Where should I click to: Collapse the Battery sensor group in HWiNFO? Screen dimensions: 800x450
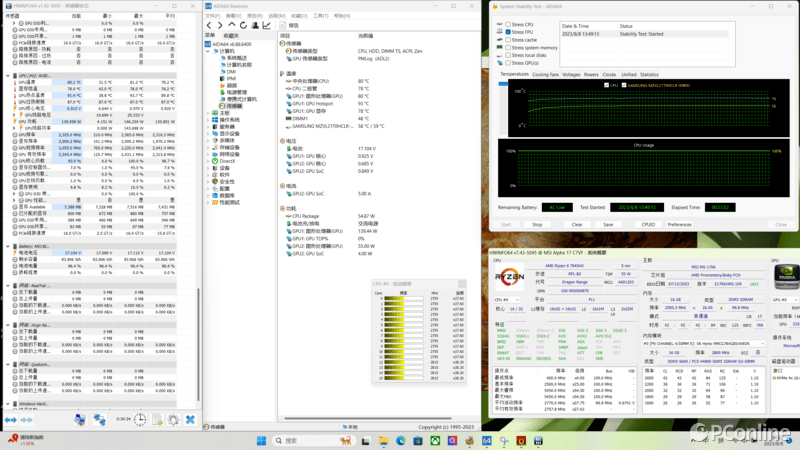coord(8,246)
